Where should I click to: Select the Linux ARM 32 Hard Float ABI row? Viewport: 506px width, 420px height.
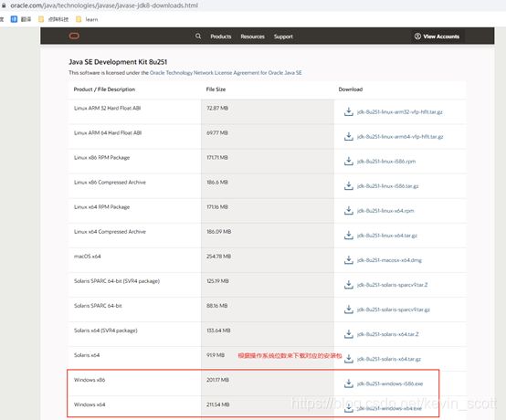(268, 111)
